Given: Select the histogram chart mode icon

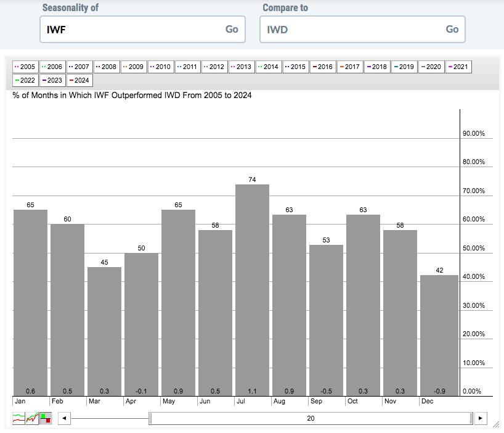Looking at the screenshot, I should tap(46, 418).
